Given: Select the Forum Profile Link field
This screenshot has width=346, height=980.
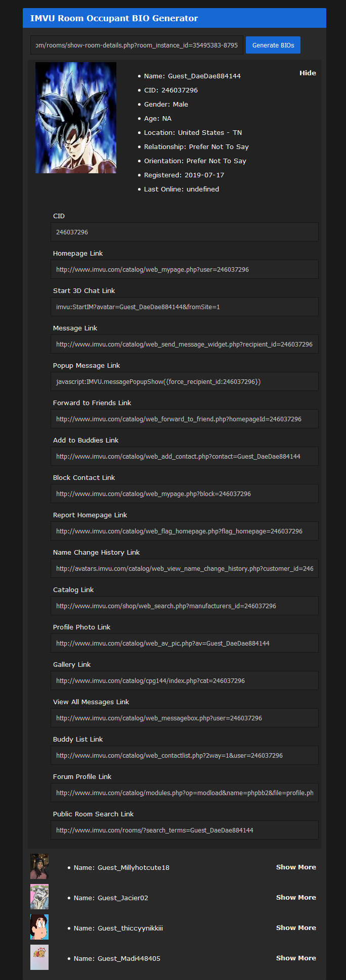Looking at the screenshot, I should click(x=185, y=793).
